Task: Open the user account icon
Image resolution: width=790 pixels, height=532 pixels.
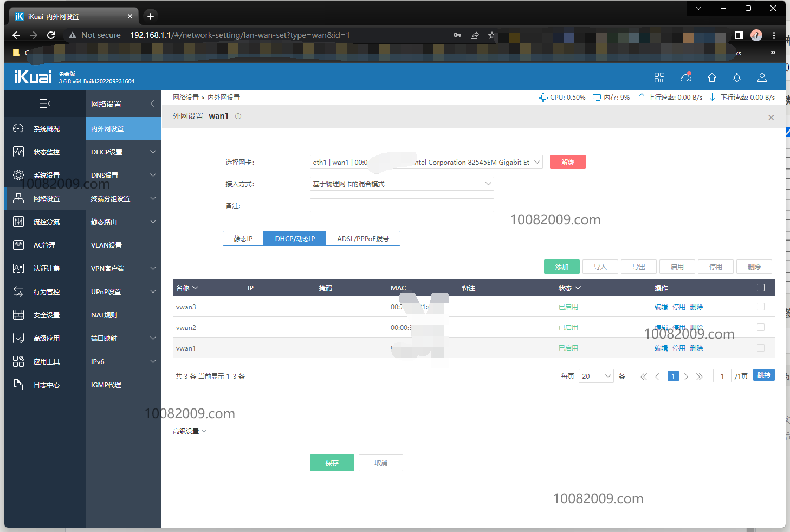Action: pyautogui.click(x=762, y=77)
